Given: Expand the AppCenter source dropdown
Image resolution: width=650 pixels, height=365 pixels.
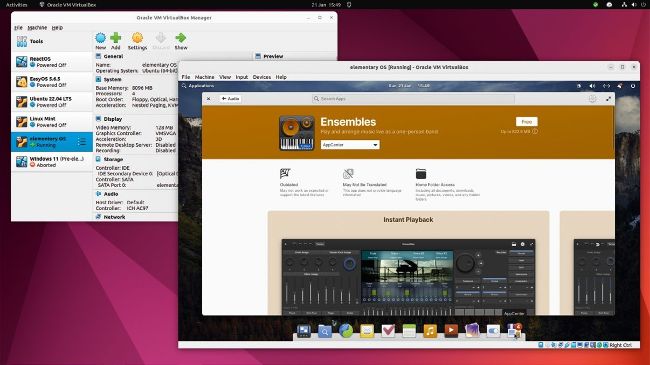Looking at the screenshot, I should 350,145.
